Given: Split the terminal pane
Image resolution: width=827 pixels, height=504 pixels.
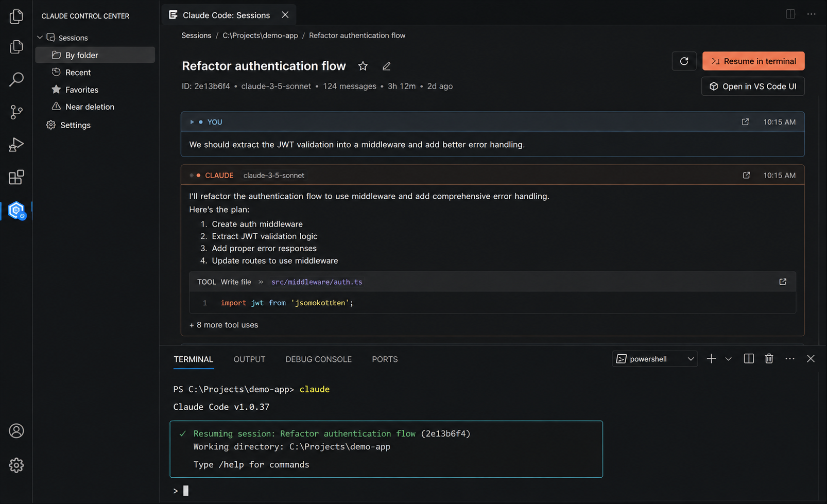Looking at the screenshot, I should [x=749, y=359].
